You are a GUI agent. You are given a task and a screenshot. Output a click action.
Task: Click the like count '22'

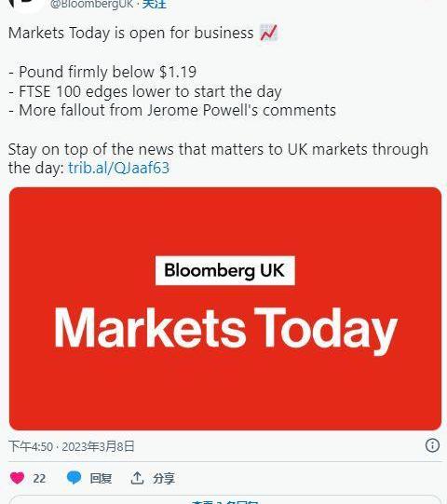click(x=39, y=478)
